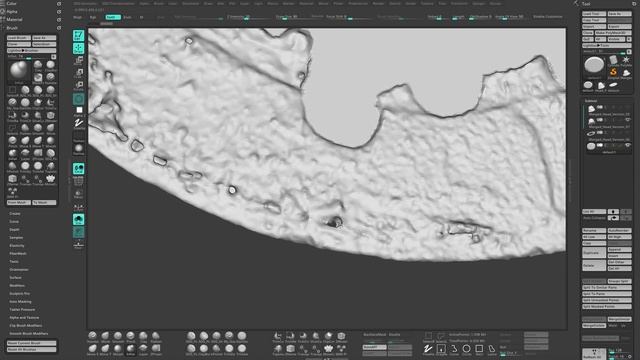Expand the Curve brush submenu
Screen dimensions: 640x360
(14, 222)
